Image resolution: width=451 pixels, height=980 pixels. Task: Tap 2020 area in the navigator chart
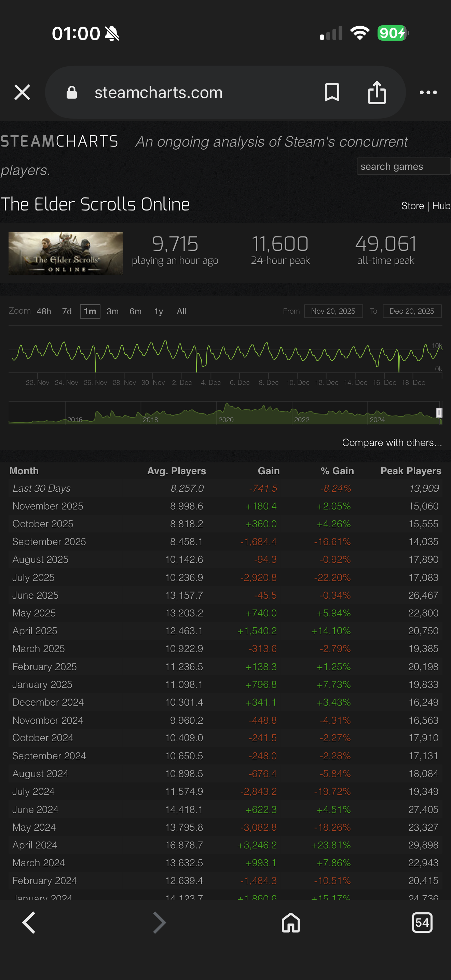pyautogui.click(x=226, y=419)
